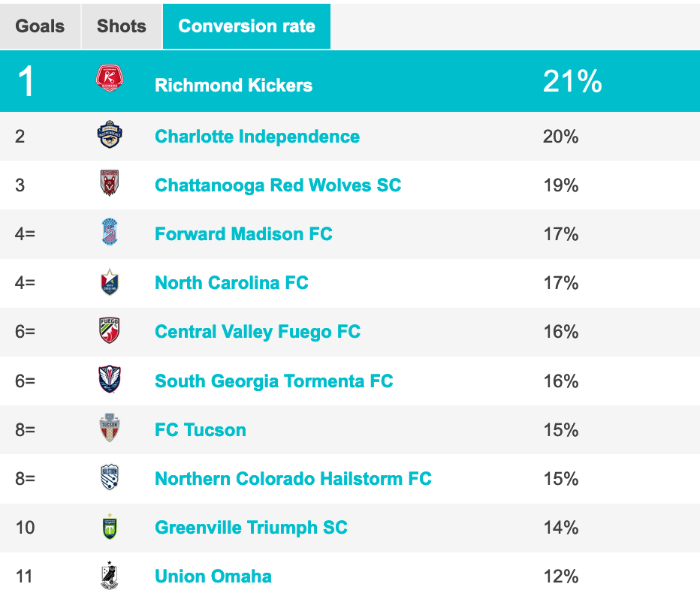Screen dimensions: 700x593
Task: Click the Central Valley Fuego crest
Action: coord(110,331)
